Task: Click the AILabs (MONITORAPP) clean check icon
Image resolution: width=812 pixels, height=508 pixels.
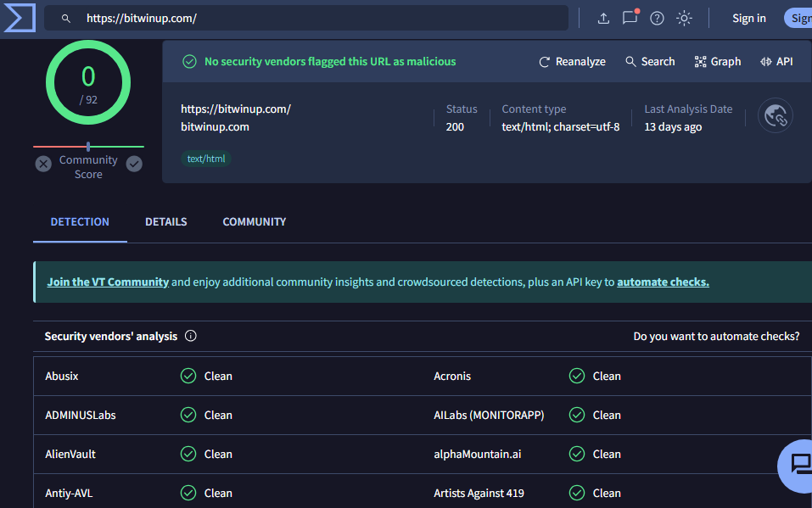Action: tap(577, 415)
